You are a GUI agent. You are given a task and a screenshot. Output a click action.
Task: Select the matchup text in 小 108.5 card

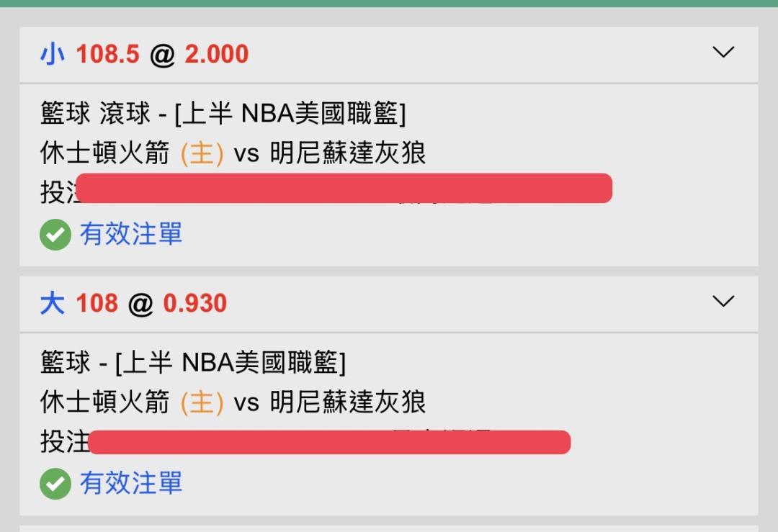(233, 153)
